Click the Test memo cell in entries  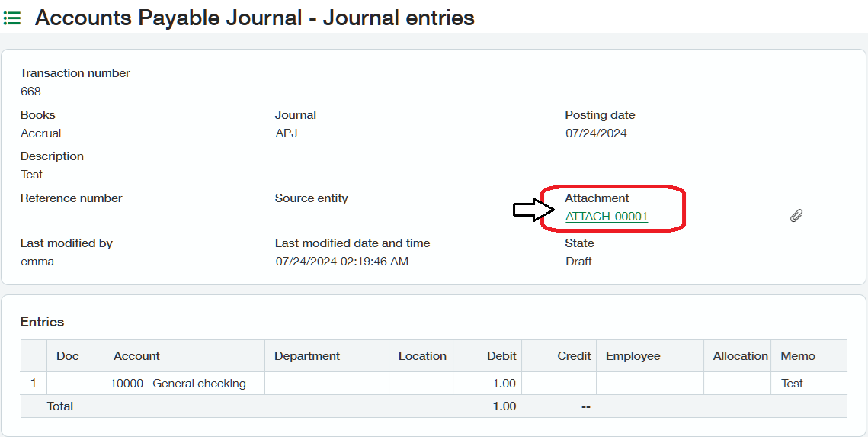(x=792, y=384)
